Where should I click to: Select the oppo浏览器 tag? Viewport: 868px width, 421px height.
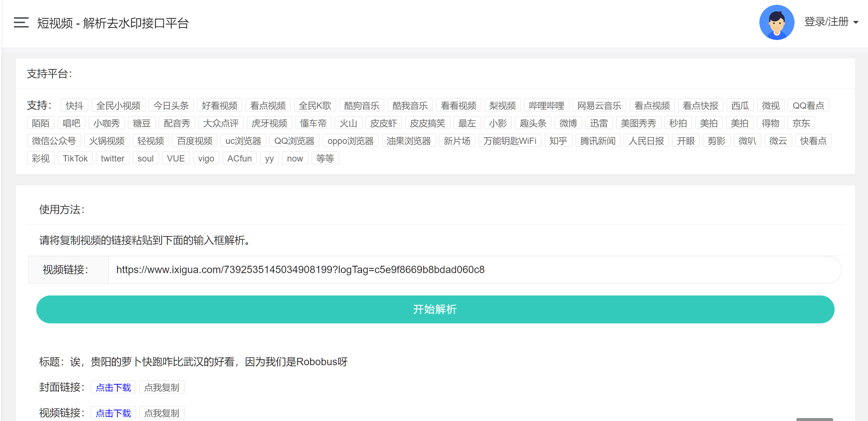click(351, 141)
